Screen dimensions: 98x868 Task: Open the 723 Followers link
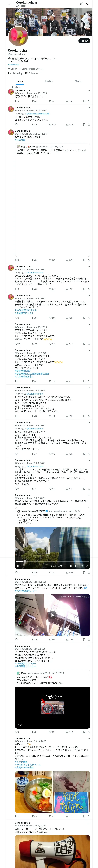coord(31,73)
